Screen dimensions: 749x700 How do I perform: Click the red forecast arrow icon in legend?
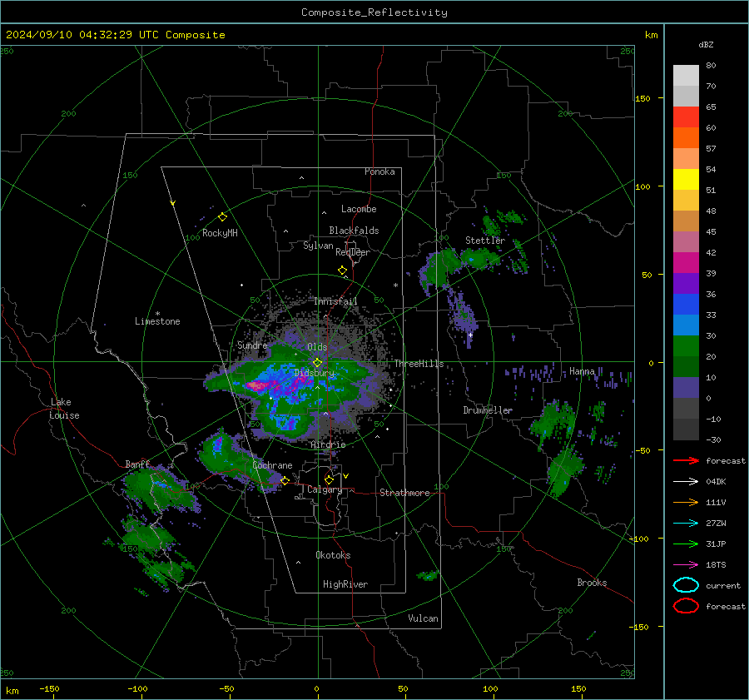686,460
